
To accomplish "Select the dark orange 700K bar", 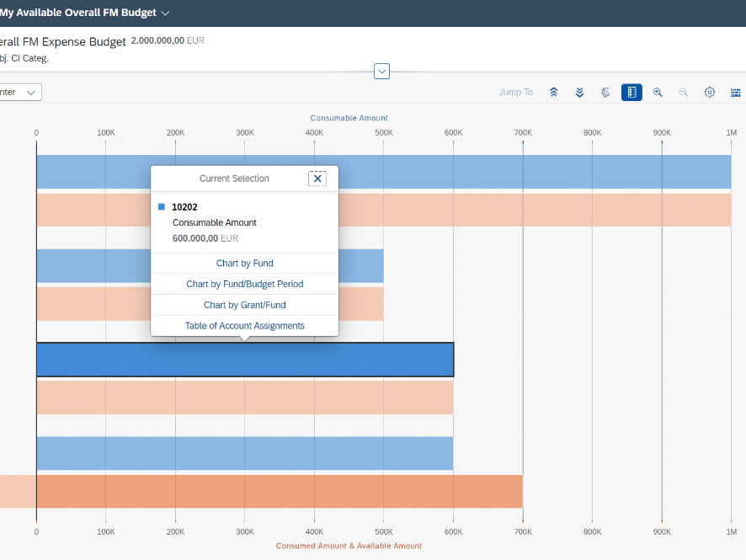I will point(278,491).
